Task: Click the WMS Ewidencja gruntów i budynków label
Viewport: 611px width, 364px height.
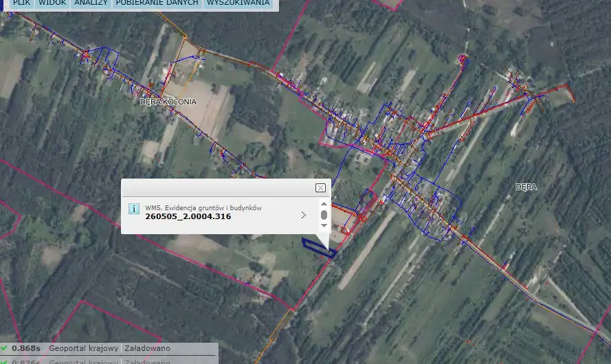Action: point(203,207)
